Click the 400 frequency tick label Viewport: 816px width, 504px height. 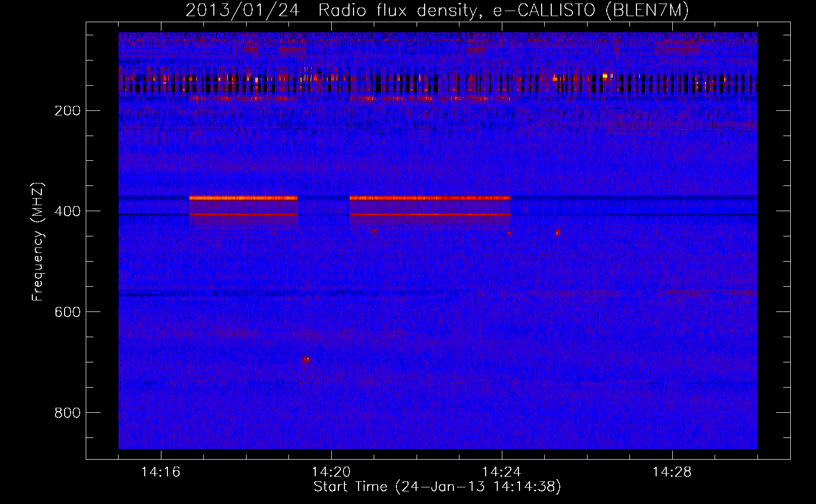pyautogui.click(x=68, y=211)
